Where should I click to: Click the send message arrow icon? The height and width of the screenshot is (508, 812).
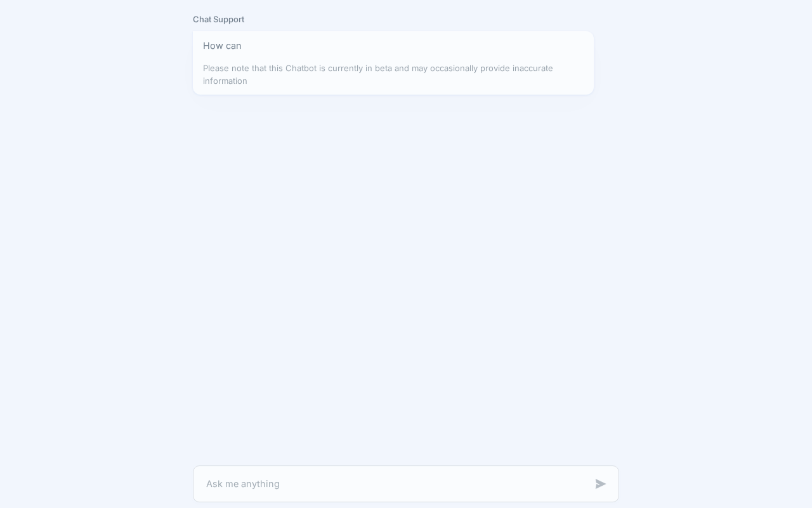(601, 484)
